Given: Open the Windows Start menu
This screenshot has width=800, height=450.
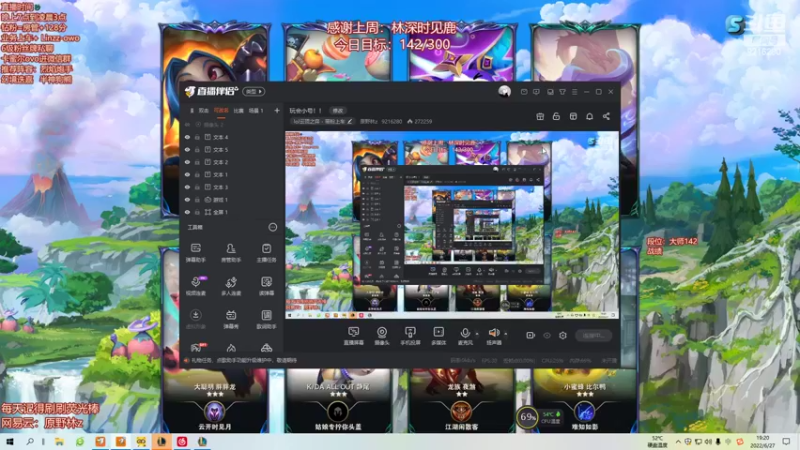Looking at the screenshot, I should click(9, 442).
